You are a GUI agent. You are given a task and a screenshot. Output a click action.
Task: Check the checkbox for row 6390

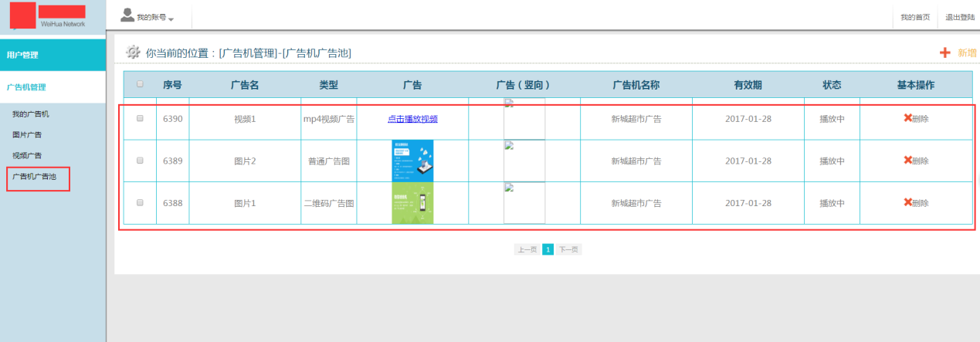pos(140,119)
